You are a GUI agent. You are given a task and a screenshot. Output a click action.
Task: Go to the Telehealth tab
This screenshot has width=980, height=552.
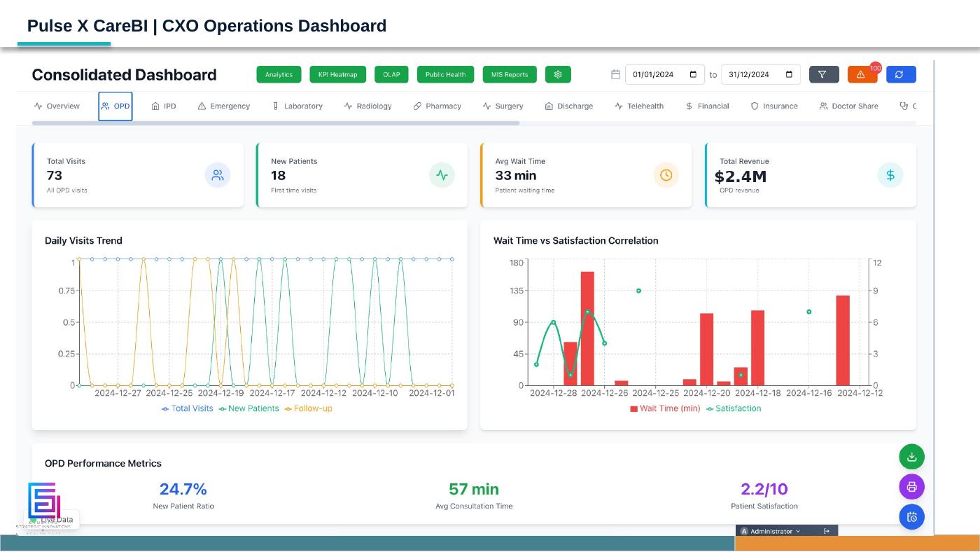point(639,106)
